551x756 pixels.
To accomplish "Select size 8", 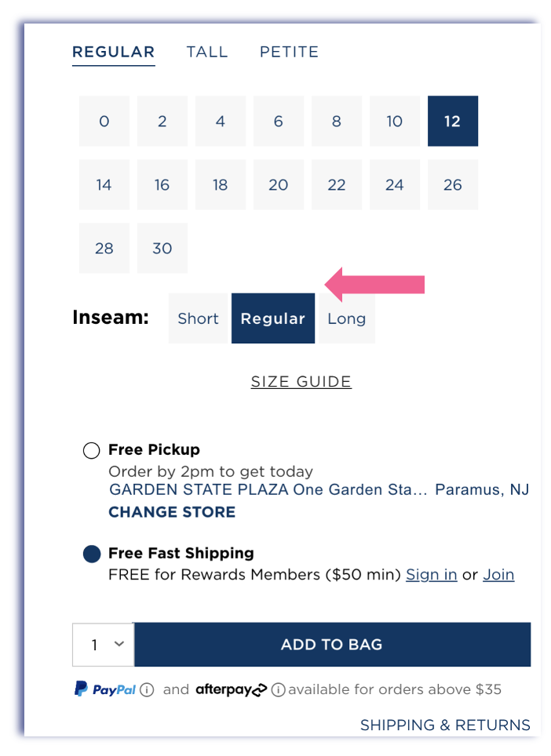I will pos(336,121).
